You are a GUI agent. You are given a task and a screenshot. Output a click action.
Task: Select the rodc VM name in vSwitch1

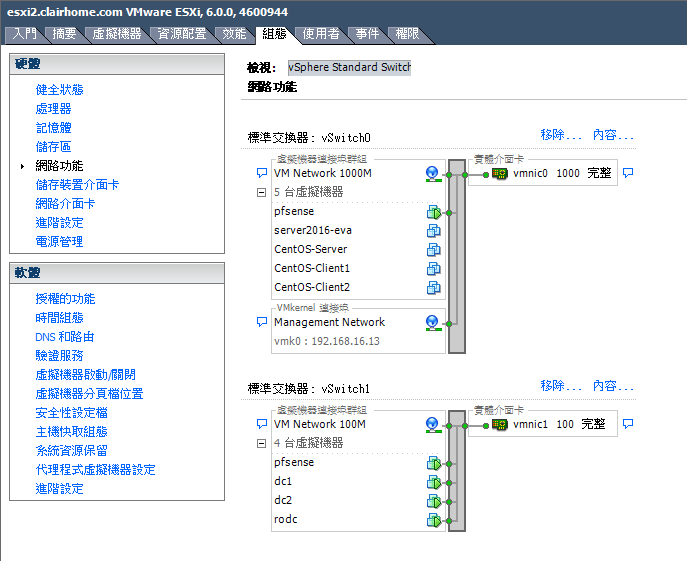pos(286,520)
